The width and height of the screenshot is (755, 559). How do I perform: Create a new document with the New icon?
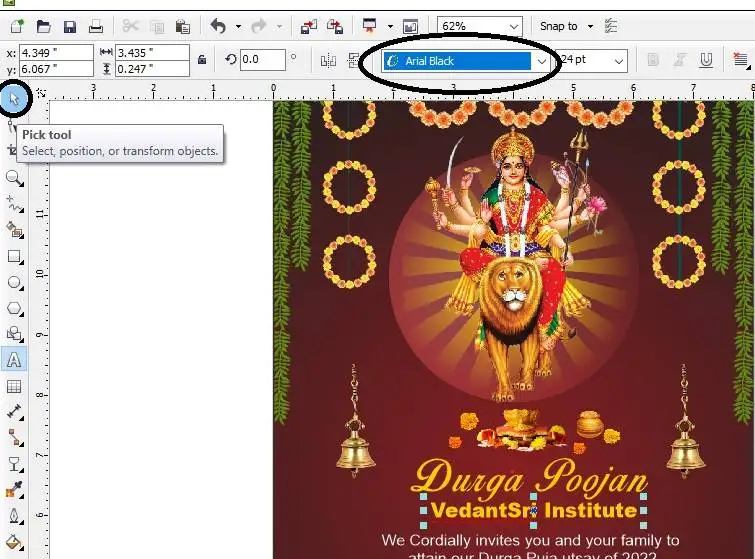pyautogui.click(x=17, y=26)
